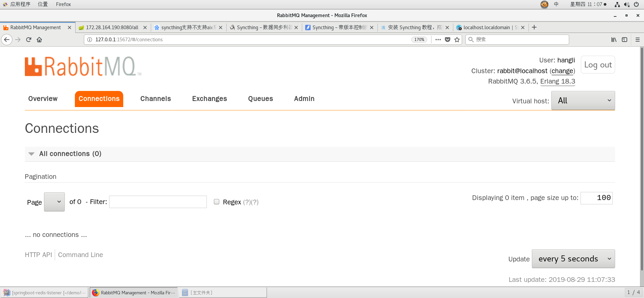Image resolution: width=644 pixels, height=298 pixels.
Task: Click the browser Back arrow button
Action: pos(7,40)
